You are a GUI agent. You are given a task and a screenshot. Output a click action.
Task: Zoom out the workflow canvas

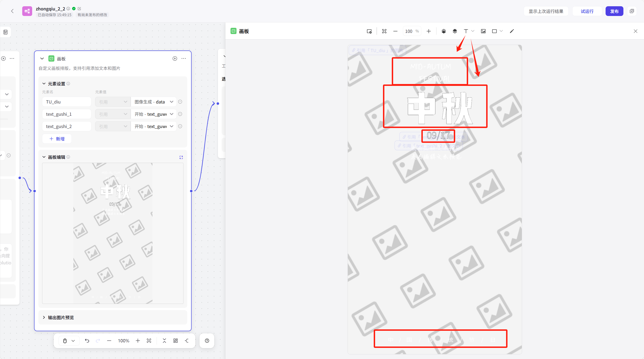pos(109,340)
